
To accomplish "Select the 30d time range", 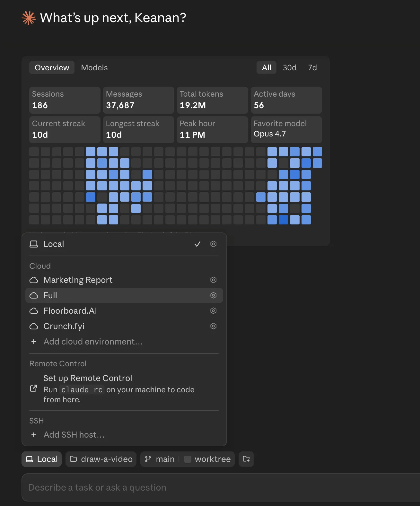I will pyautogui.click(x=290, y=68).
